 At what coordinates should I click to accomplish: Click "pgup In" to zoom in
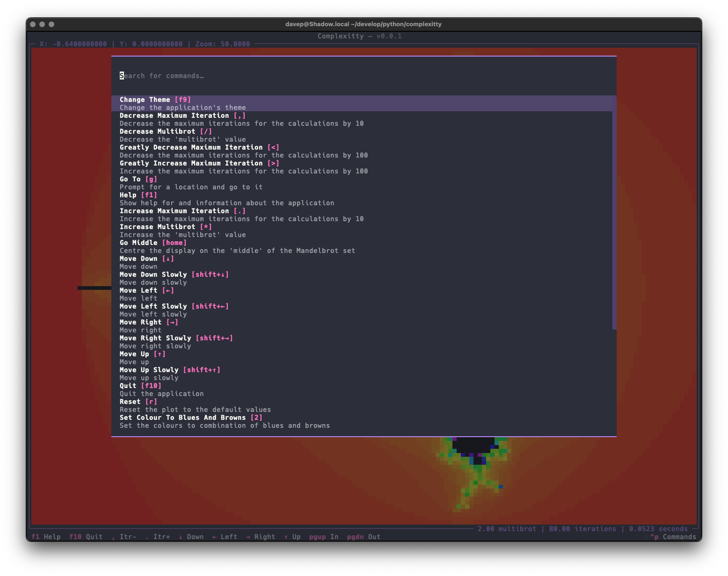click(322, 537)
